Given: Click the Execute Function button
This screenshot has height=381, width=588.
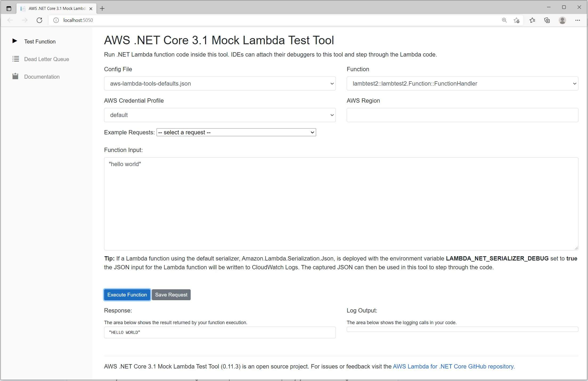Looking at the screenshot, I should 127,295.
